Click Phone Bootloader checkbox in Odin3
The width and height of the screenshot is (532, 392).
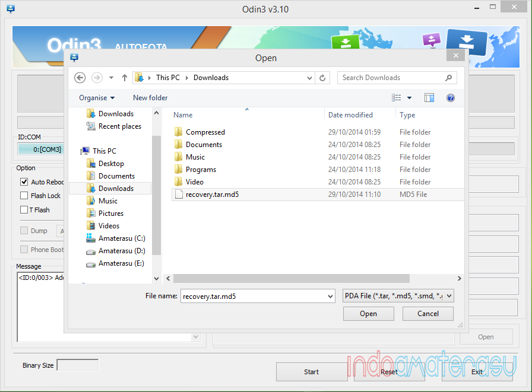point(24,250)
